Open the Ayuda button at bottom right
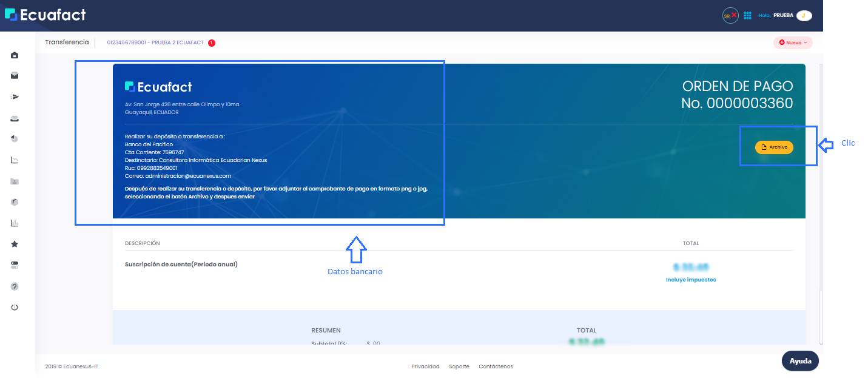868x378 pixels. click(x=800, y=360)
